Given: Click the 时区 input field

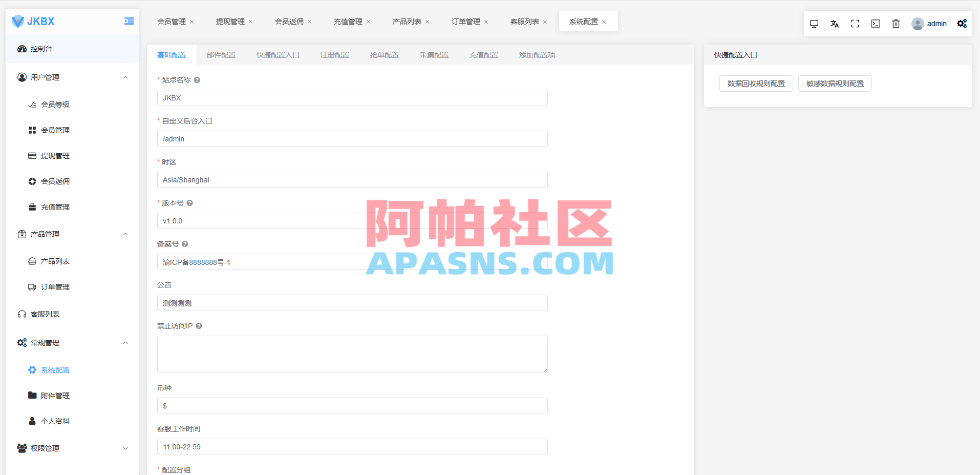Looking at the screenshot, I should pos(352,180).
